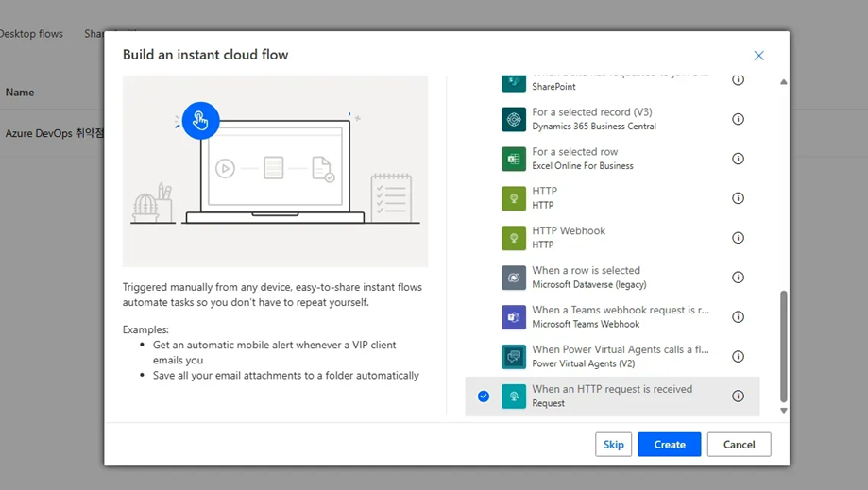868x490 pixels.
Task: Click the Power Virtual Agents (V2) icon
Action: pos(514,357)
